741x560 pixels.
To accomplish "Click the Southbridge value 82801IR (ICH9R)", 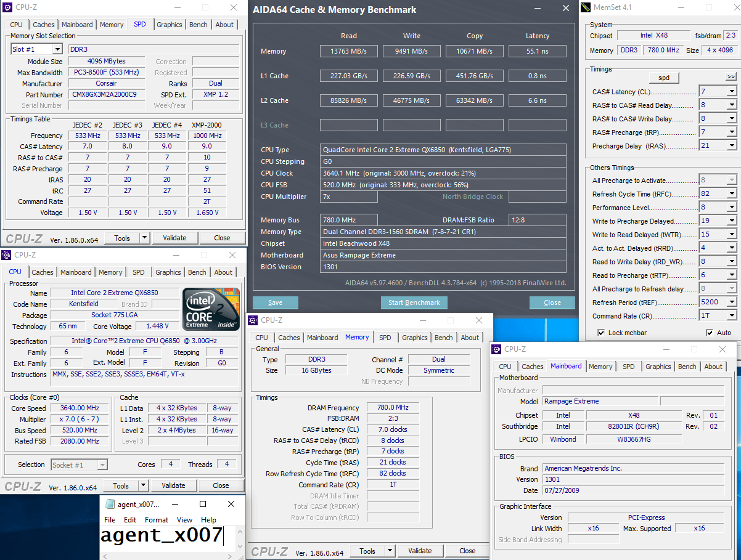I will (634, 426).
